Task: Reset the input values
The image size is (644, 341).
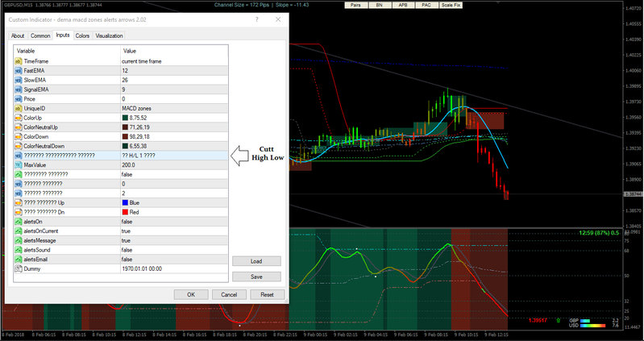Action: click(x=267, y=294)
